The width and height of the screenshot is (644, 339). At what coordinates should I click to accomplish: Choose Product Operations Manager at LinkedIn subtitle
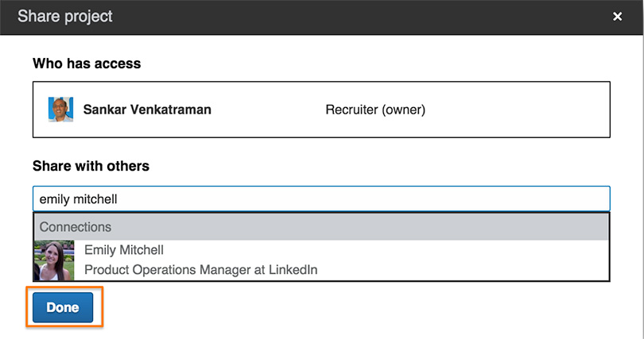pos(200,270)
